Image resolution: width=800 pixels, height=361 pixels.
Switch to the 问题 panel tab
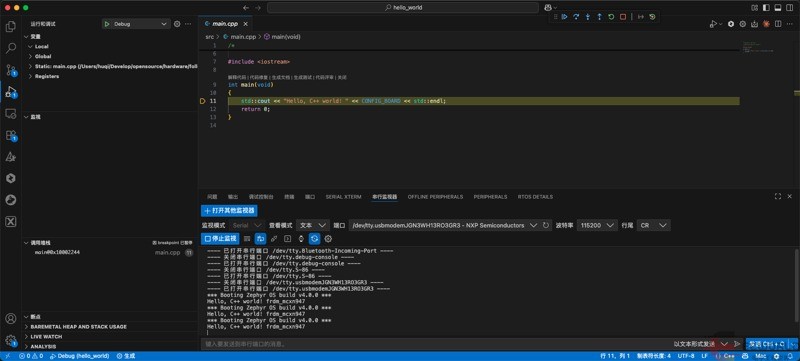click(x=212, y=197)
